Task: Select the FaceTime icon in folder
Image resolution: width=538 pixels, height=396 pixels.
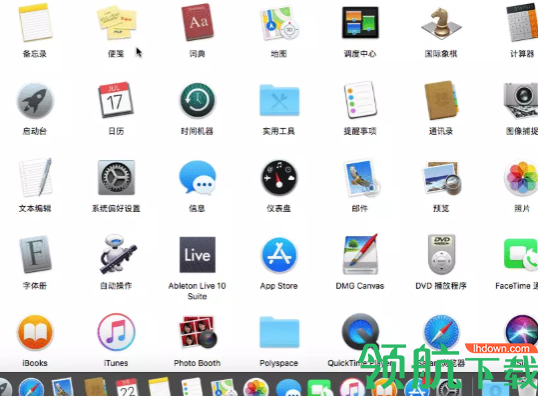Action: click(x=521, y=254)
